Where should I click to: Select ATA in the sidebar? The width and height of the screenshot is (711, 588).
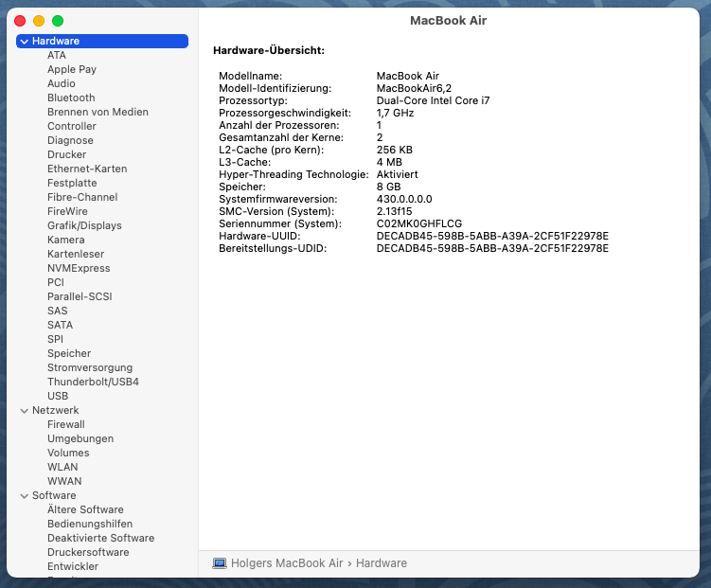click(57, 55)
